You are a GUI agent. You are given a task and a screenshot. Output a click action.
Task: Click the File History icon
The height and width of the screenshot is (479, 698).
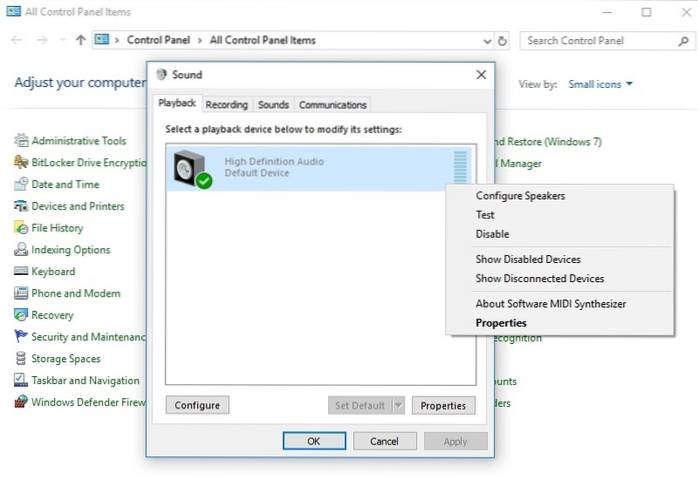(21, 228)
